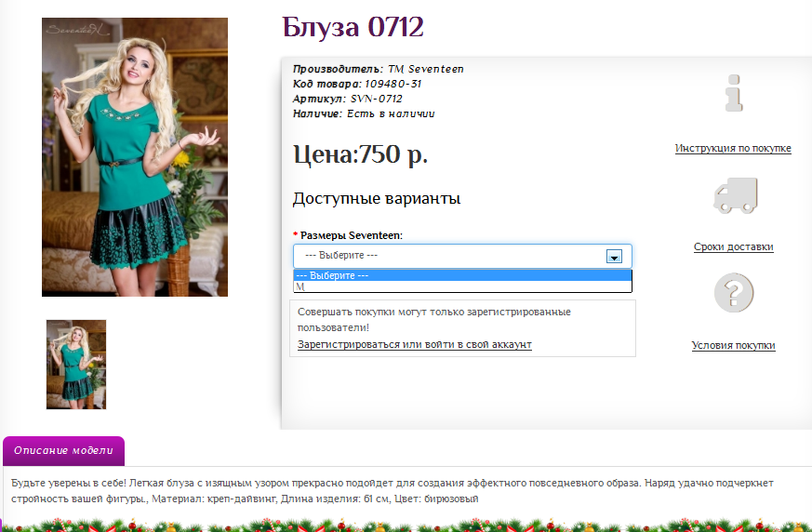This screenshot has height=532, width=812.
Task: Open the Сроки доставки link
Action: click(733, 246)
